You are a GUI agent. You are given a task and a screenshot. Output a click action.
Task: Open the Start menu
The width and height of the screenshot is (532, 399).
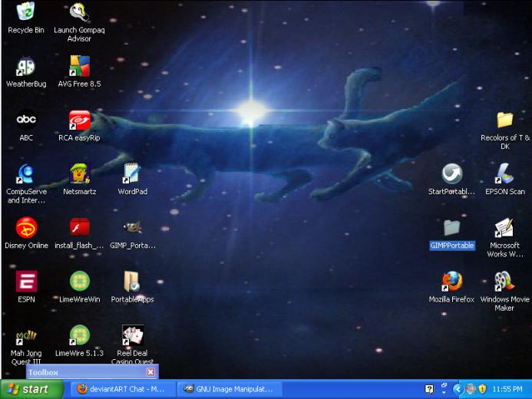[32, 389]
